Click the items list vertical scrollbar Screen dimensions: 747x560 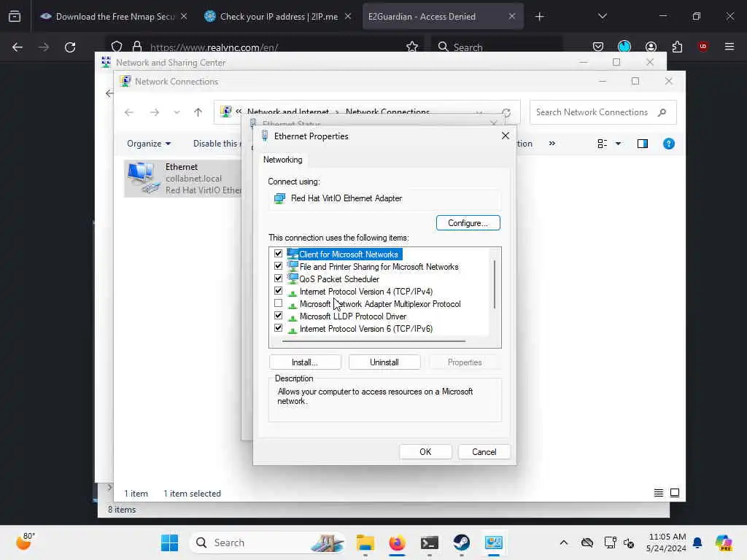[495, 284]
